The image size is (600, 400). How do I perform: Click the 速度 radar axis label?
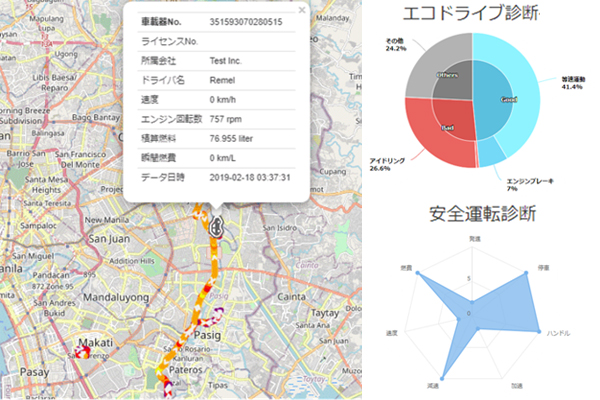click(391, 333)
